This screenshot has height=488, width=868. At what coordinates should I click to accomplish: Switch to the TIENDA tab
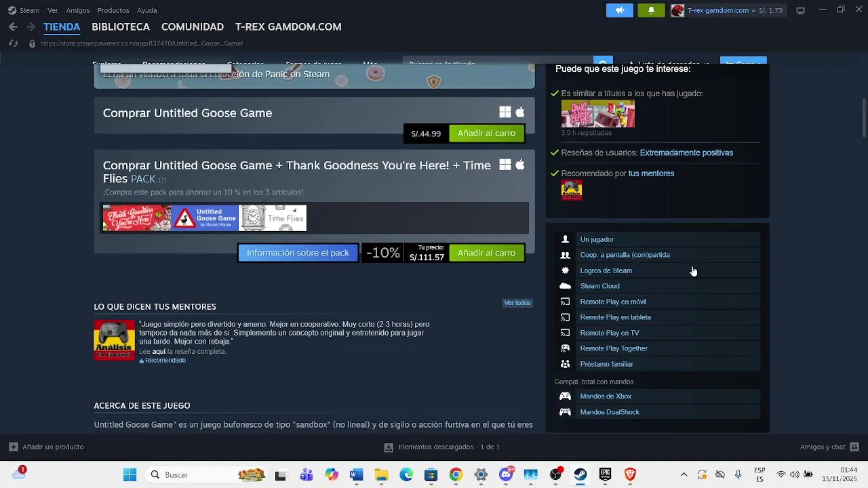62,27
